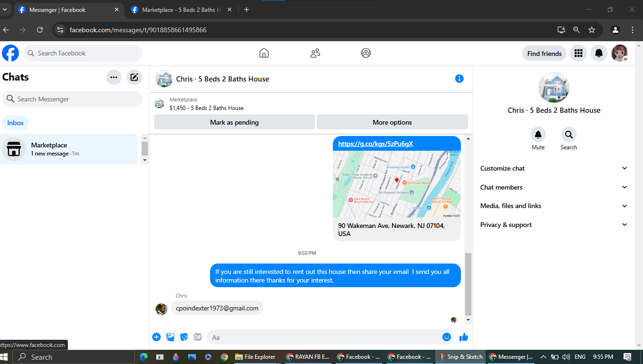Click Chris's avatar beside his message

[161, 309]
